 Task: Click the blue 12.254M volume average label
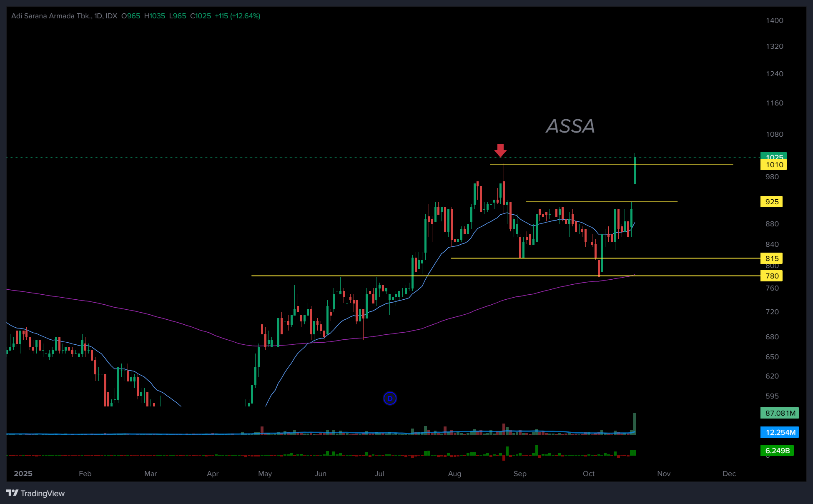780,432
